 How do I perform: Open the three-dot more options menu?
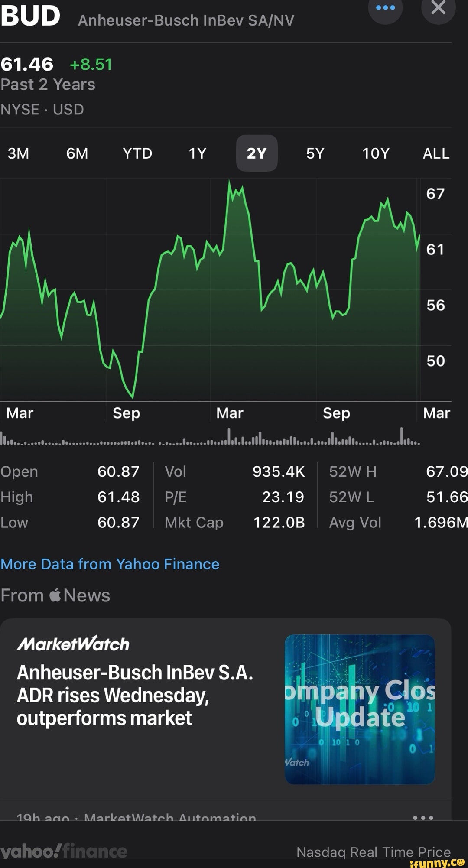385,8
